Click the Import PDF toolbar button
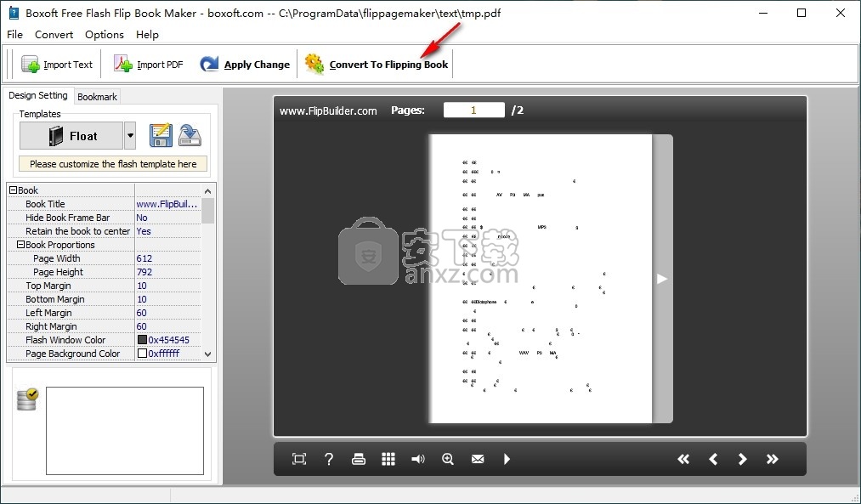861x504 pixels. coord(148,65)
